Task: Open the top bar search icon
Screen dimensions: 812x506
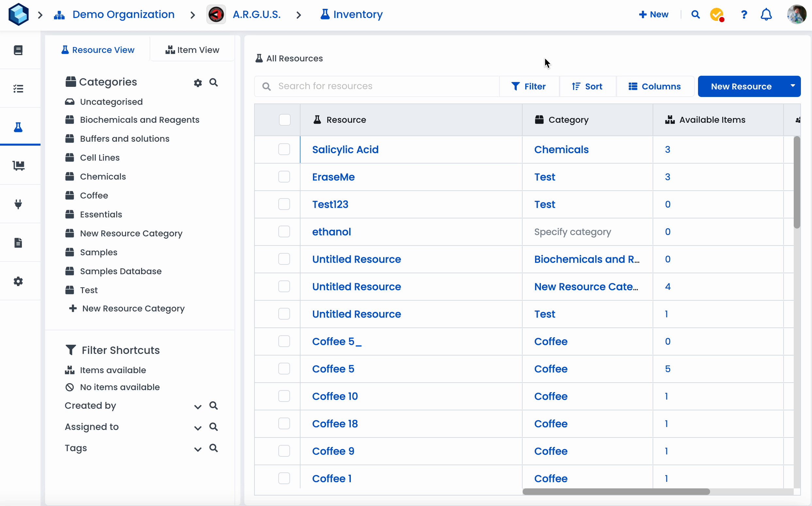Action: click(x=695, y=15)
